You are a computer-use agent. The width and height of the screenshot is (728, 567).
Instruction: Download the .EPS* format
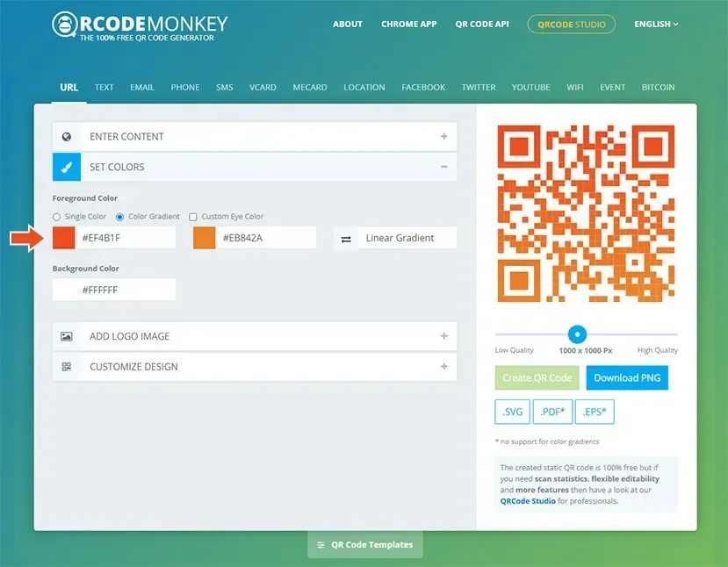pos(595,412)
